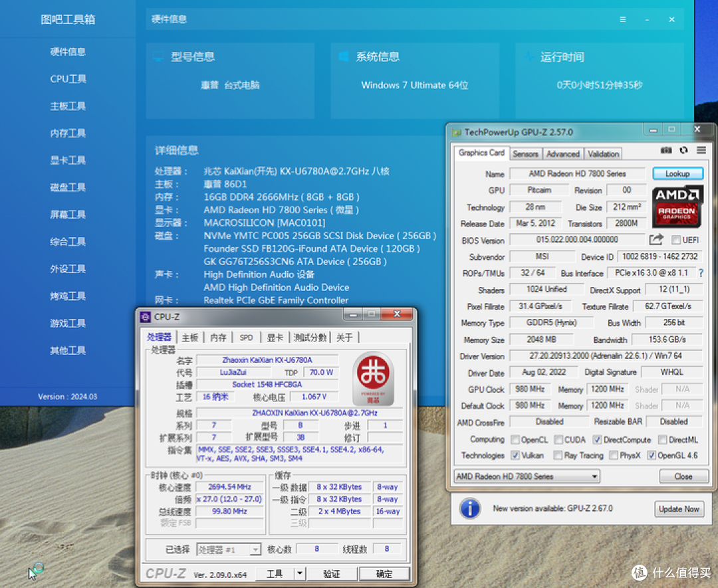Screen dimensions: 718x588
Task: Toggle the OpenGL 4.6 checkbox
Action: [x=652, y=455]
